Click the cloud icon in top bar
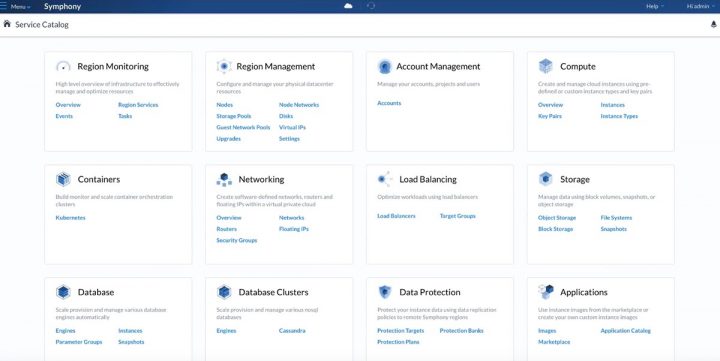This screenshot has height=361, width=720. 348,6
